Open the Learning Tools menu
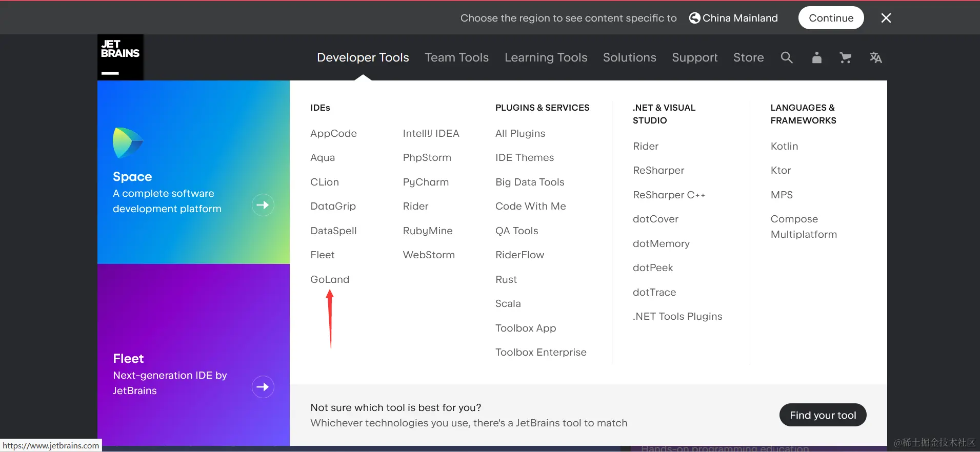The height and width of the screenshot is (452, 980). coord(546,57)
